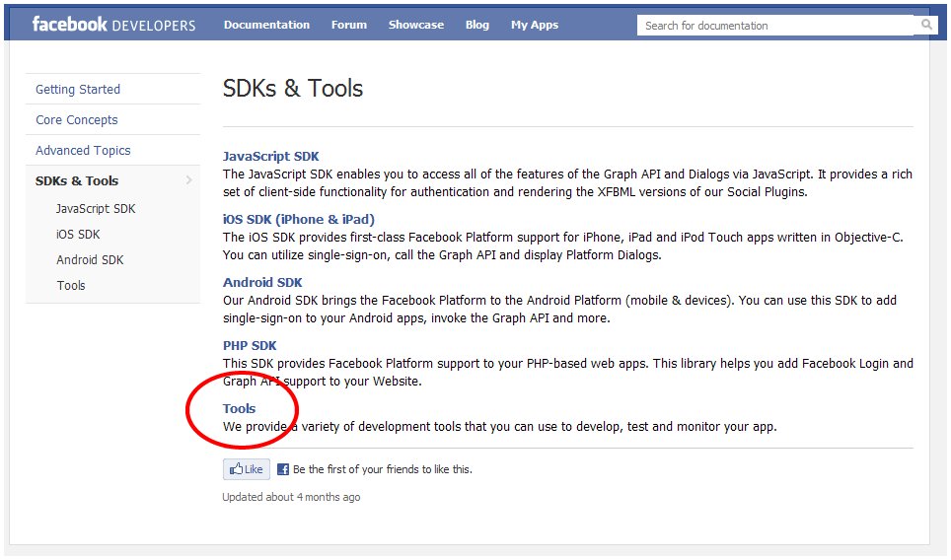
Task: Click the facebook DEVELOPERS logo
Action: tap(113, 25)
